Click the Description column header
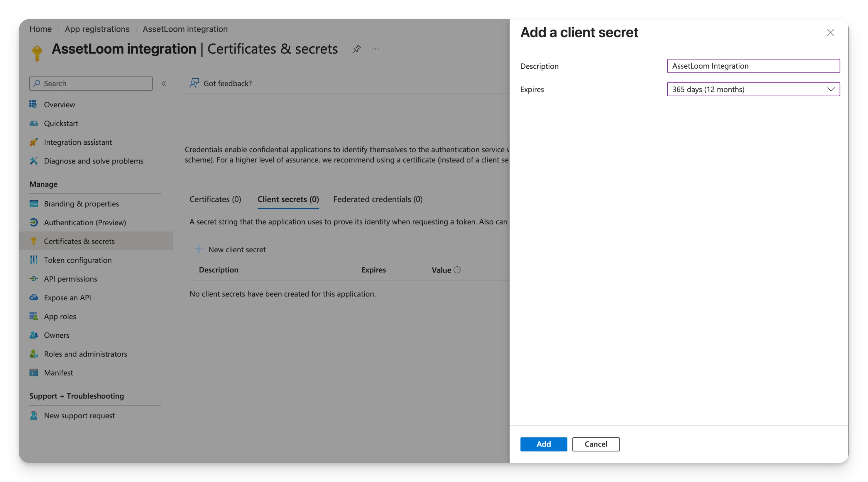868x482 pixels. click(218, 270)
